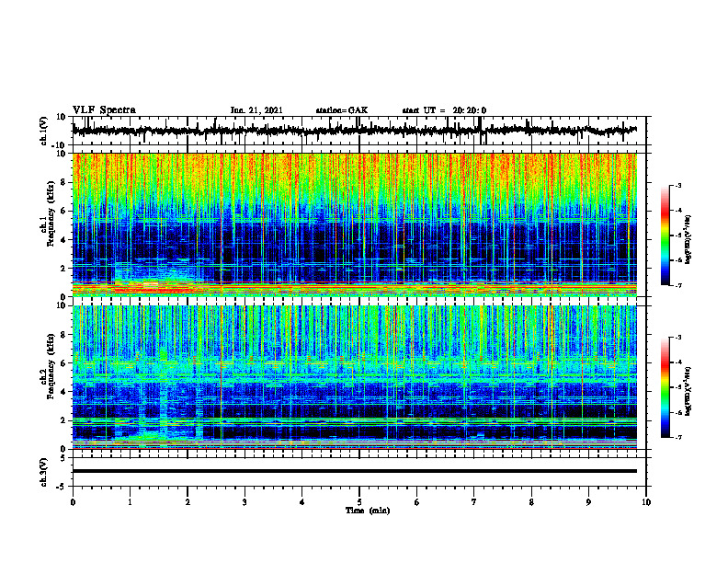Select the 'start UT = 20:20:0' text
Viewport: 728px width, 563px height.
pos(444,110)
